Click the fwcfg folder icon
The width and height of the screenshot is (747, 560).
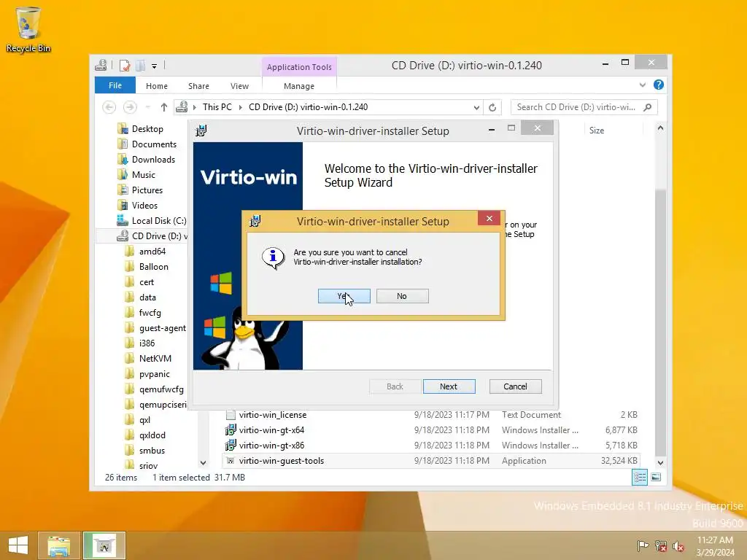(x=129, y=312)
